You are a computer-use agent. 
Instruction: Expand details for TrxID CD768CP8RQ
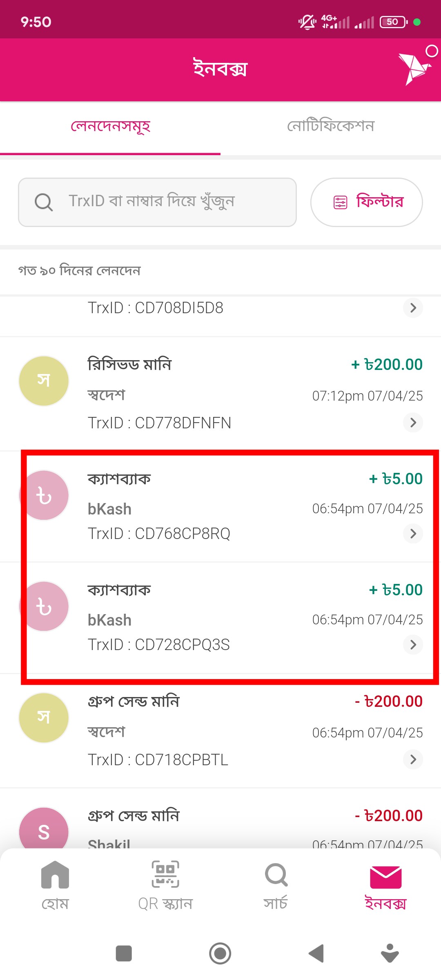point(413,533)
